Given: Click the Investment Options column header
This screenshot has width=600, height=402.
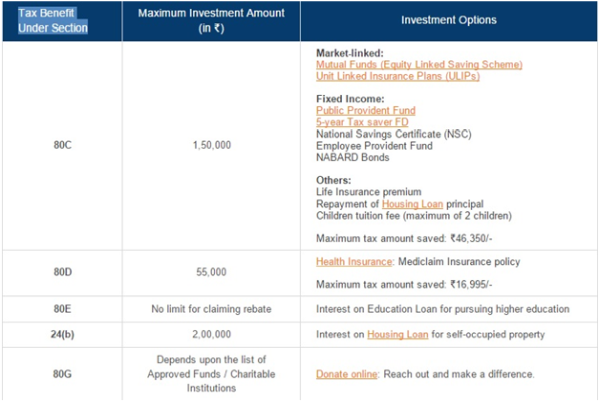Looking at the screenshot, I should coord(448,21).
